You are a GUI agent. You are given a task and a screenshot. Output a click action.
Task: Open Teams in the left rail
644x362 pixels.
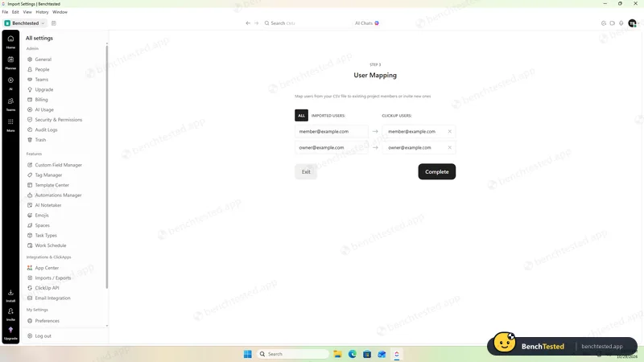pos(10,104)
